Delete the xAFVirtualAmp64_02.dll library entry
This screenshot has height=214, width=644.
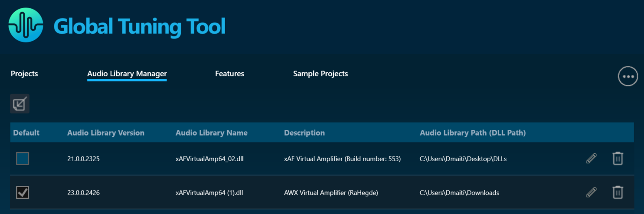(x=618, y=159)
